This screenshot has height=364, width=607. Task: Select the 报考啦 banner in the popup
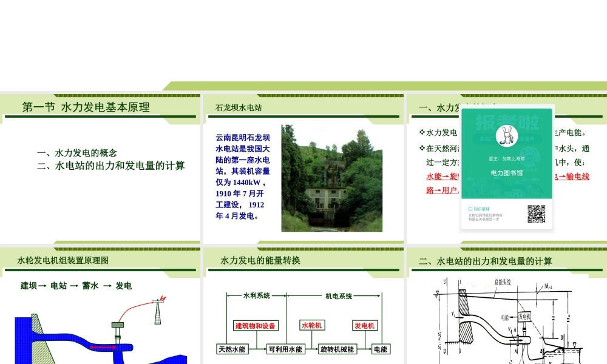507,120
